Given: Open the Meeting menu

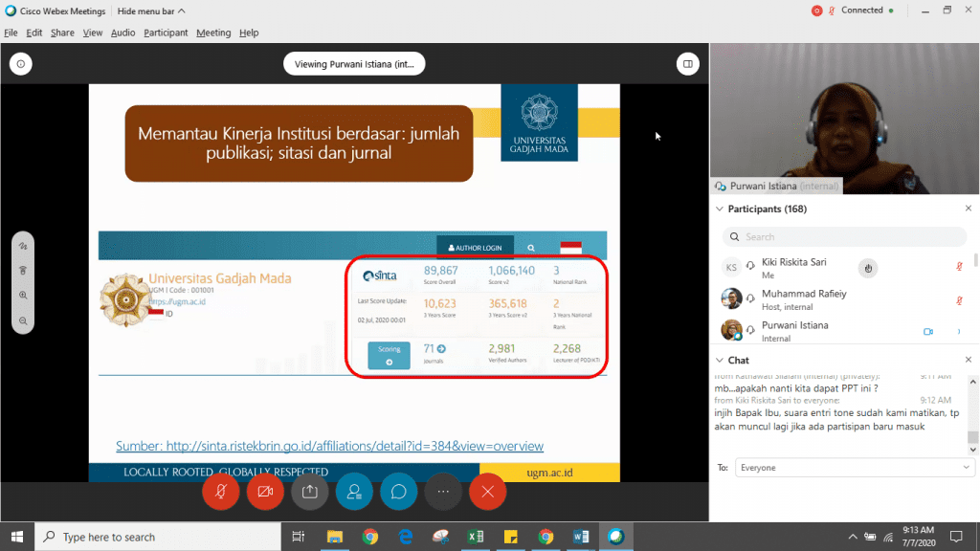Looking at the screenshot, I should 212,33.
